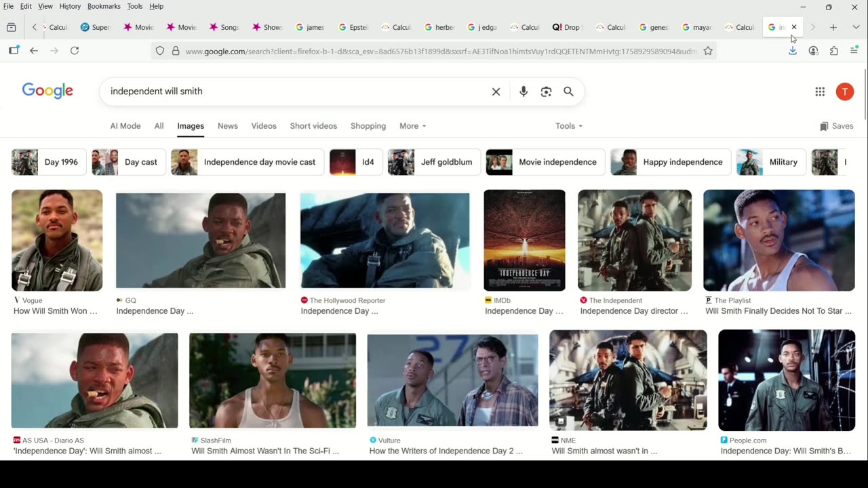The width and height of the screenshot is (868, 488).
Task: Open the Help menu
Action: tap(156, 6)
